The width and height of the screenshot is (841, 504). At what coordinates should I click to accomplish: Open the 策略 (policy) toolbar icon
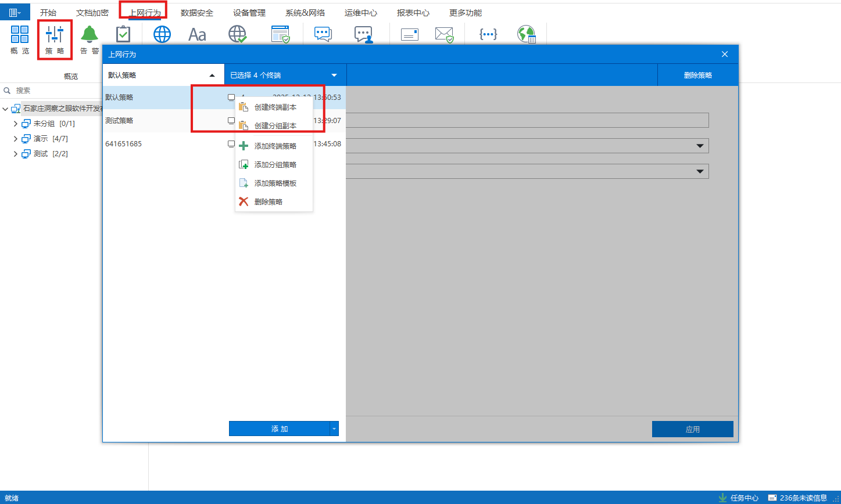pyautogui.click(x=55, y=38)
